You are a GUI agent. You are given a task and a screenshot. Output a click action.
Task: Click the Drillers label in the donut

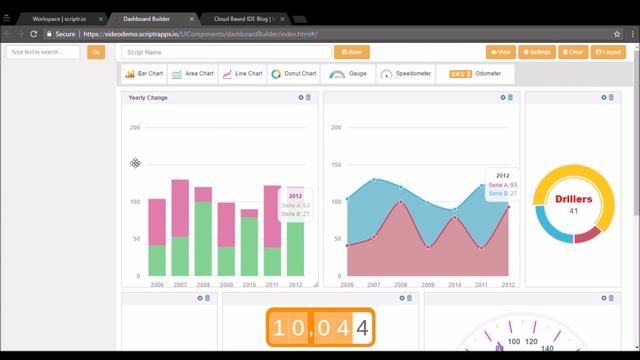pos(573,199)
